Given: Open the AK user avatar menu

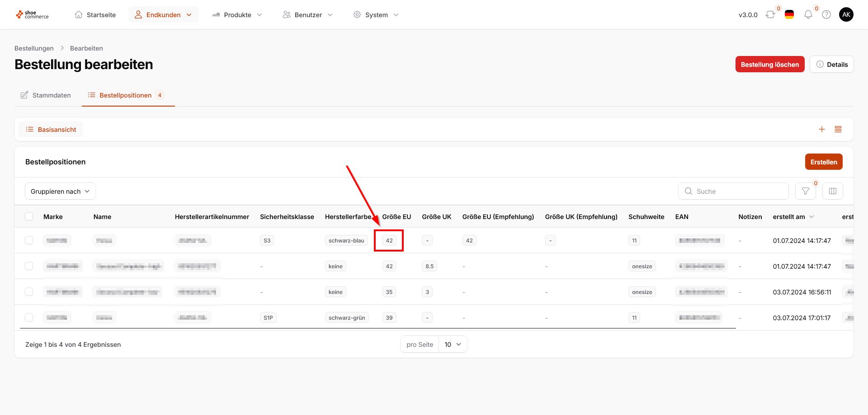Looking at the screenshot, I should click(x=846, y=15).
